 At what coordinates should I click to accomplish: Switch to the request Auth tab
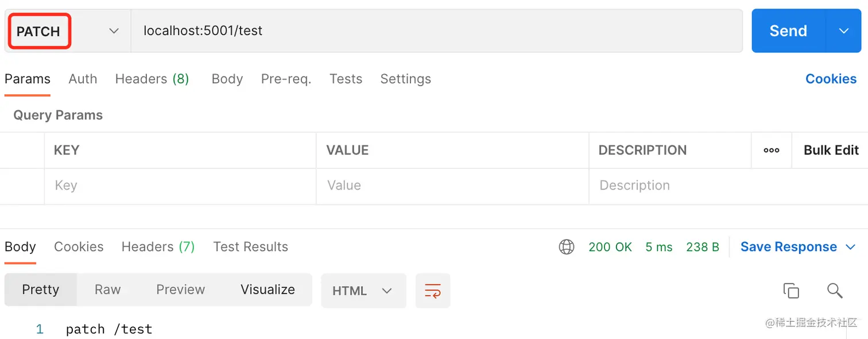tap(83, 79)
